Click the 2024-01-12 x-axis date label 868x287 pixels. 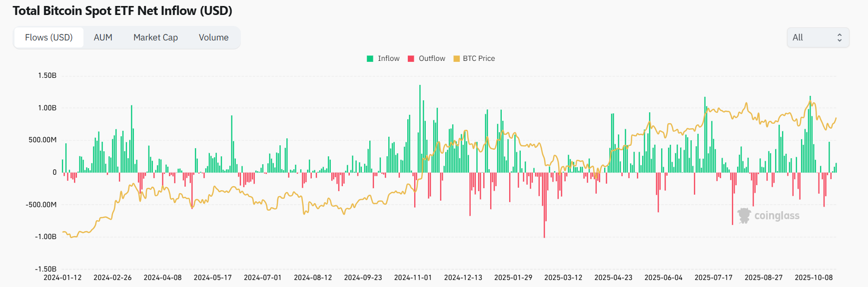(x=62, y=278)
